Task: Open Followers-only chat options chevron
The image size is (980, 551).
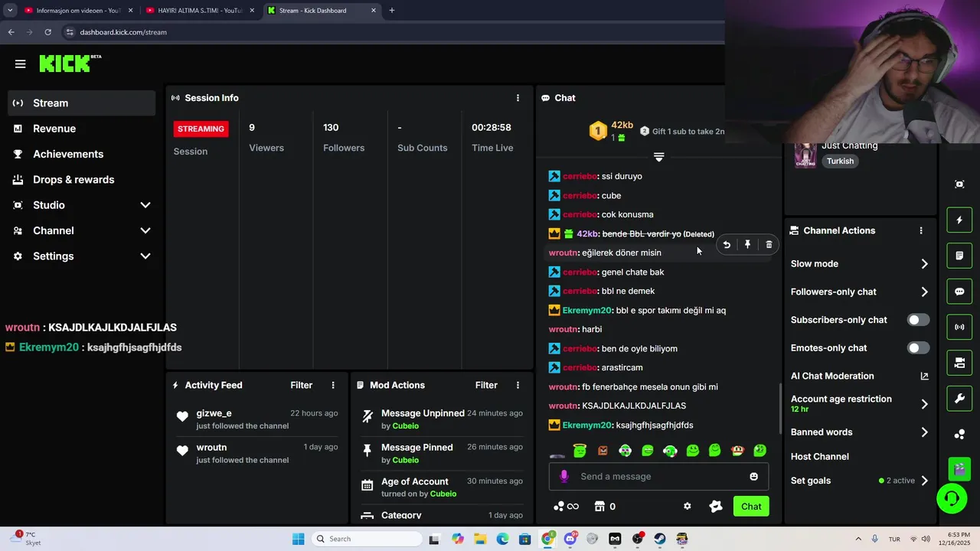Action: tap(924, 292)
